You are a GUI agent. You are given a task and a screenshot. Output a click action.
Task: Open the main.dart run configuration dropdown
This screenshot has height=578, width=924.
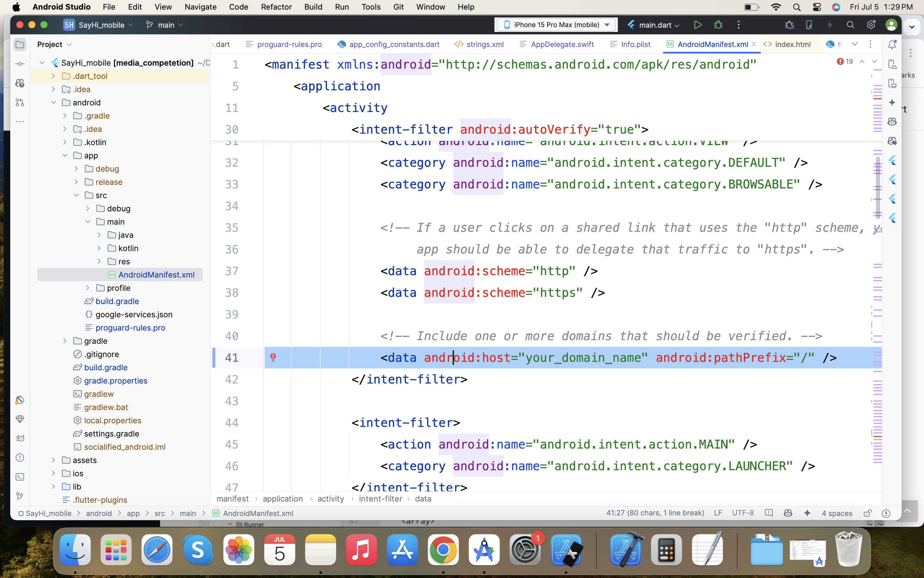click(653, 25)
